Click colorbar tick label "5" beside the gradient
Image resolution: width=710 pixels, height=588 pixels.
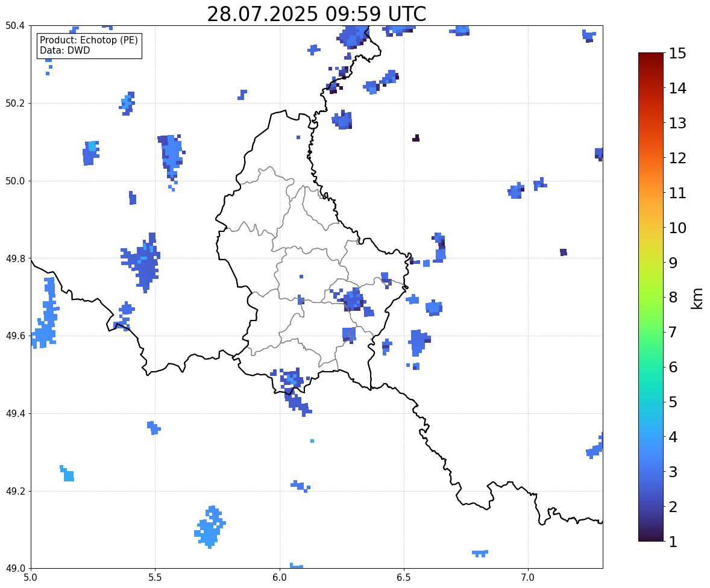[x=673, y=402]
